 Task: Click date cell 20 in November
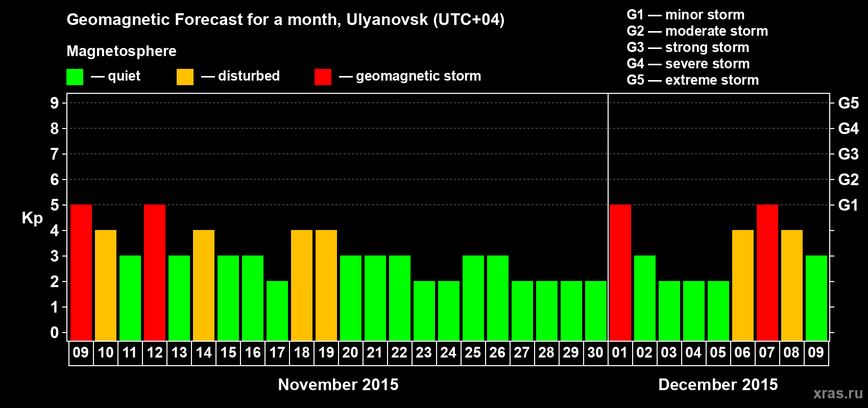pyautogui.click(x=351, y=353)
